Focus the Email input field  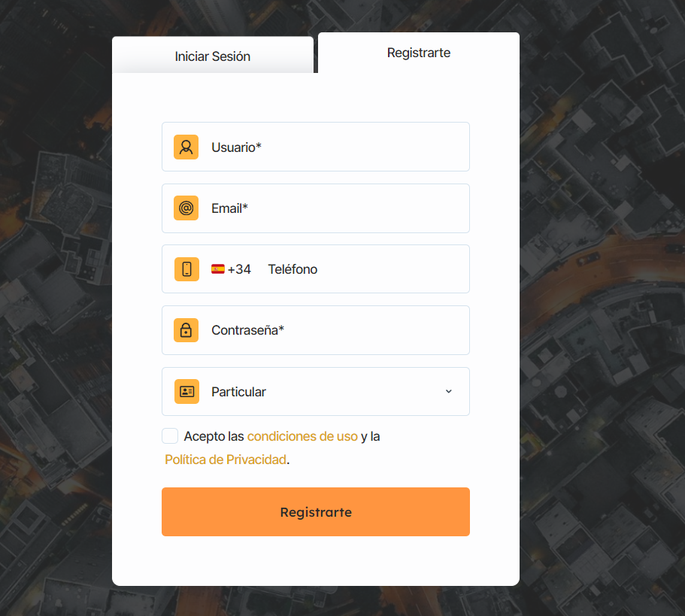click(316, 208)
